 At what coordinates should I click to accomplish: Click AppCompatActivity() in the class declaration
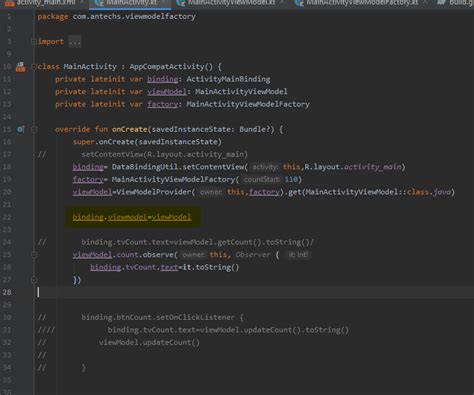(171, 66)
